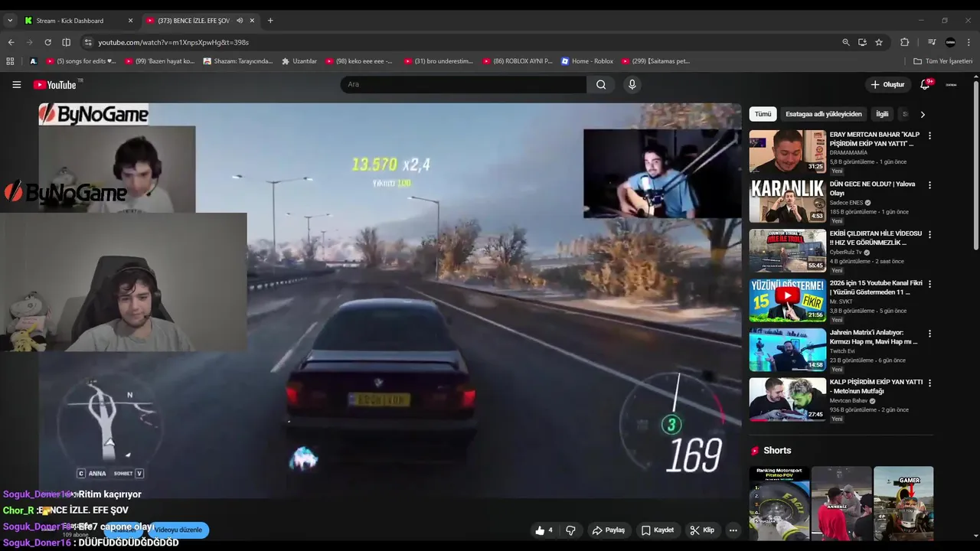Select the Esatagaa adlı yükleyiciden chip
Image resolution: width=980 pixels, height=551 pixels.
824,114
